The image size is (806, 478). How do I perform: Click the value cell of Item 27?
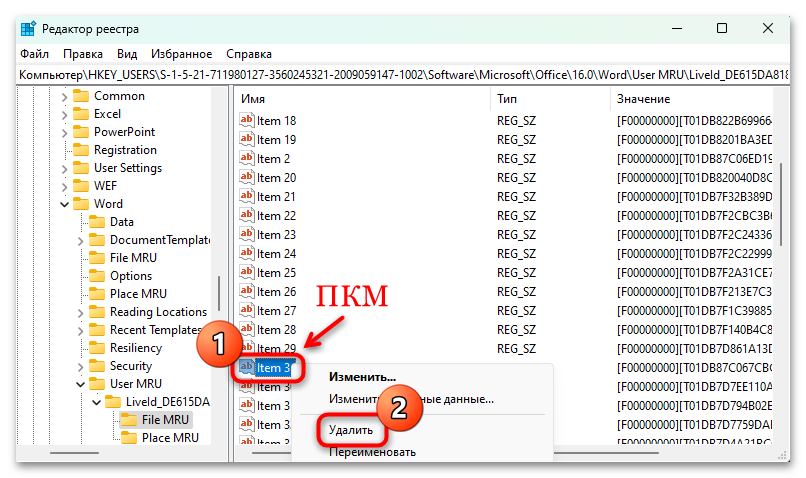click(694, 311)
